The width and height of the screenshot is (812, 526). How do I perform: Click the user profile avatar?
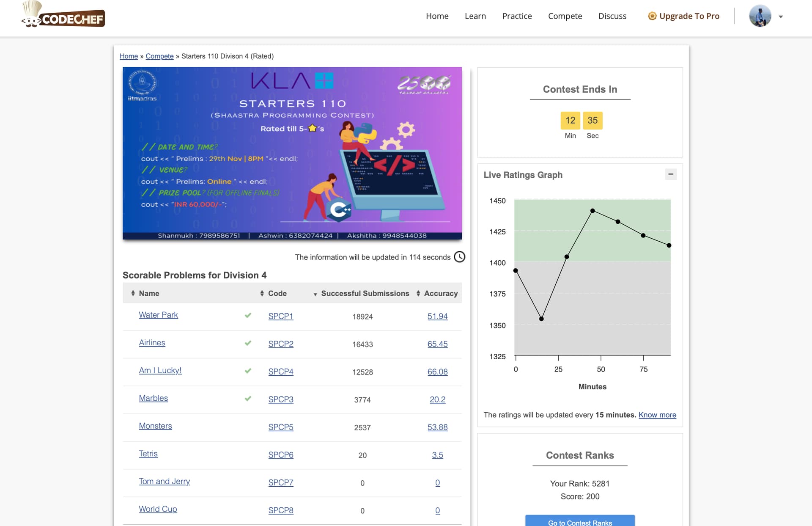(760, 16)
